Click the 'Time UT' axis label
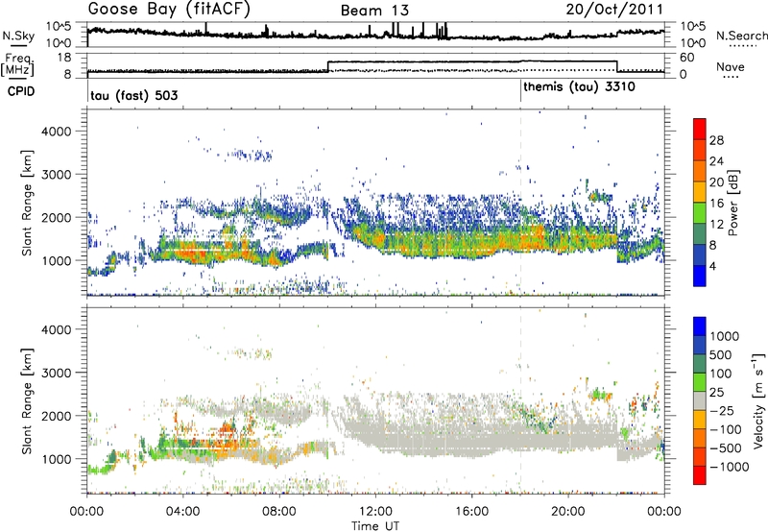Image resolution: width=768 pixels, height=532 pixels. [375, 526]
